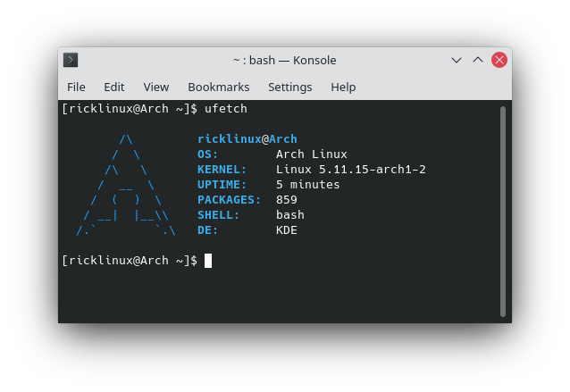Viewport: 570px width, 392px height.
Task: Close the Konsole window
Action: [499, 60]
